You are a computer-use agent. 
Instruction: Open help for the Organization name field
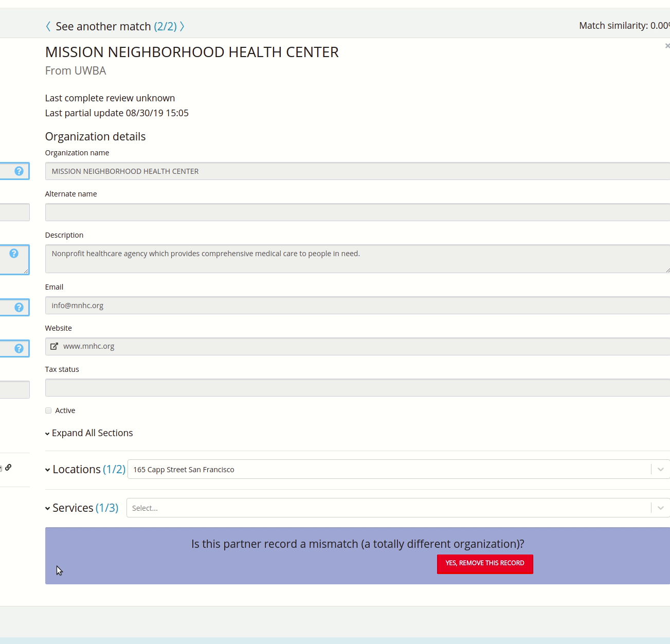[x=19, y=171]
